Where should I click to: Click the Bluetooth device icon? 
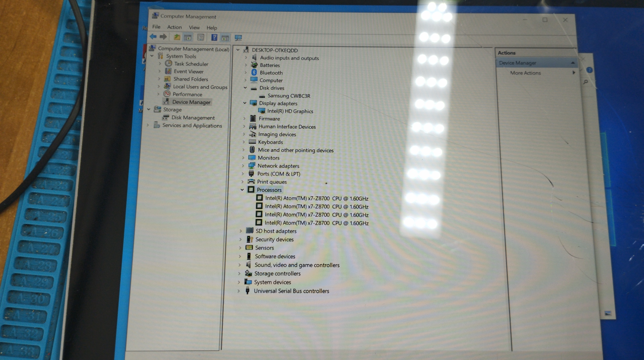tap(254, 73)
